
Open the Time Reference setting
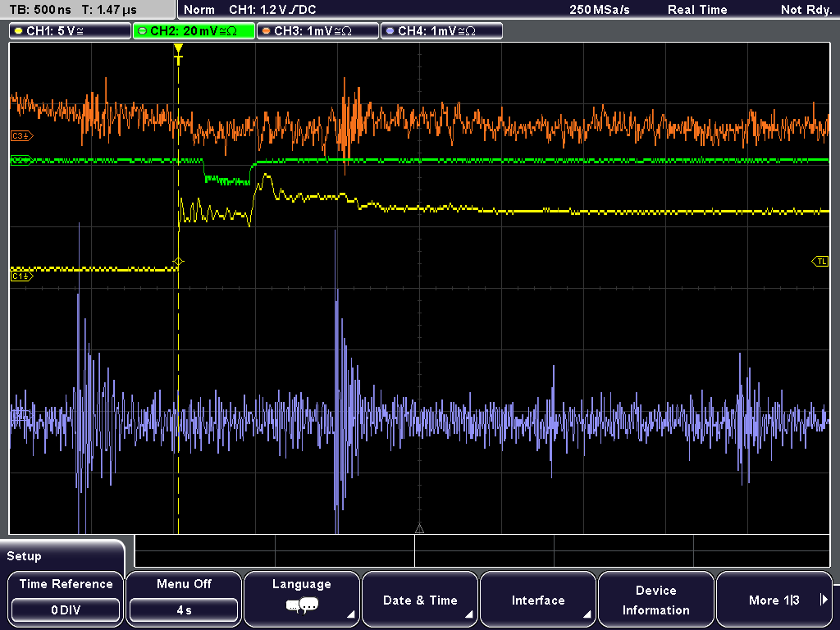tap(66, 598)
